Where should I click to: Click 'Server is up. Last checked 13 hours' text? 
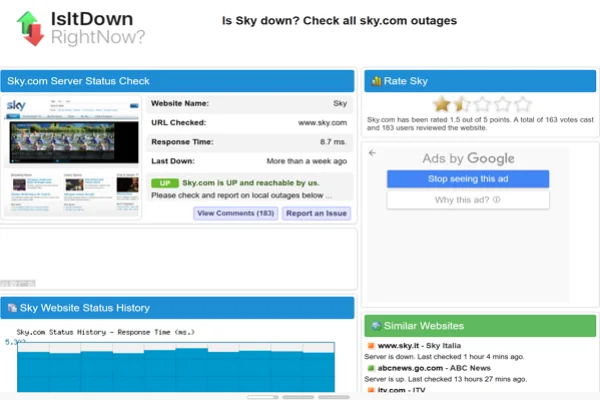click(x=445, y=379)
